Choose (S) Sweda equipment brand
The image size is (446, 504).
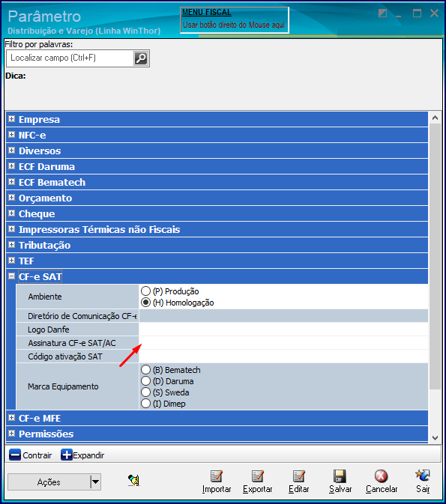[145, 392]
